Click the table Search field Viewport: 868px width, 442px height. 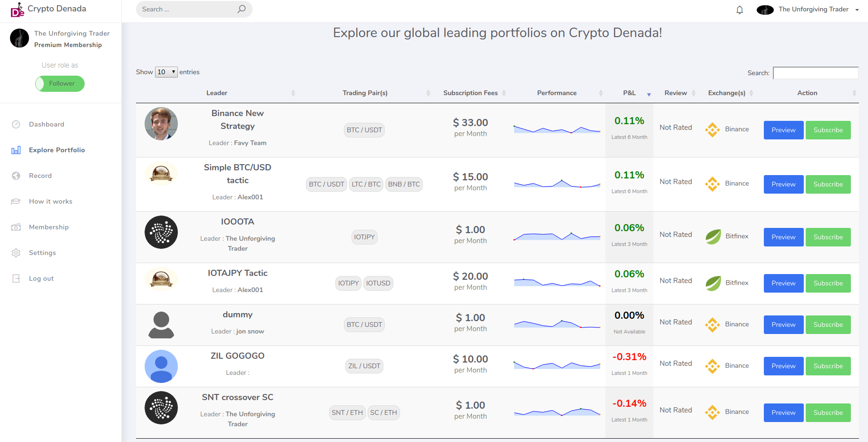point(815,73)
